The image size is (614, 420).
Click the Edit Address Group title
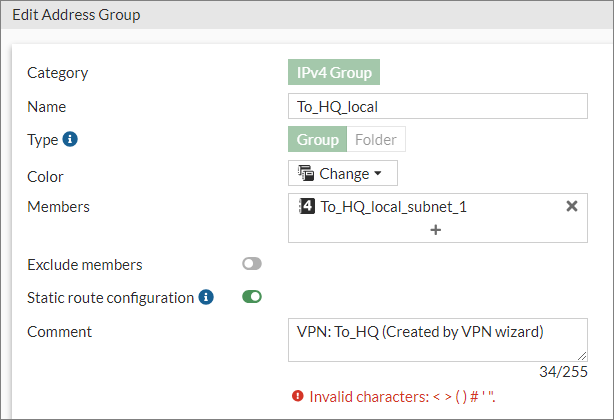click(76, 15)
